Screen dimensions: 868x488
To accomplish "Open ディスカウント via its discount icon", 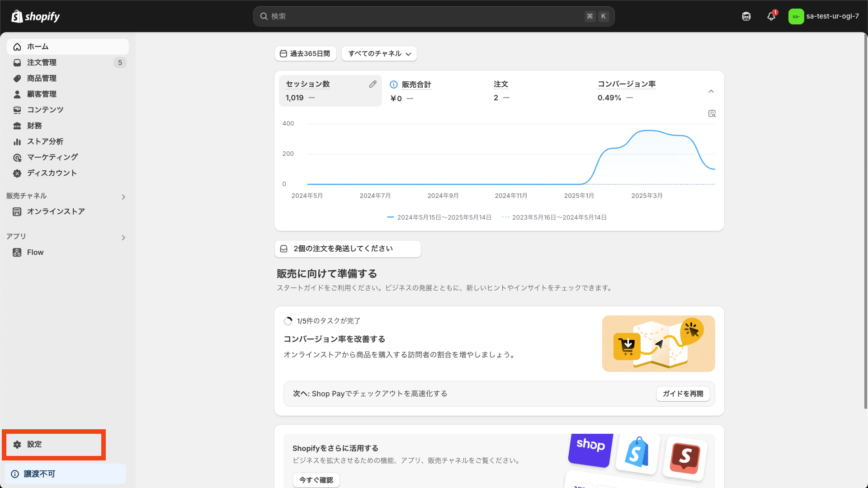I will pos(17,173).
